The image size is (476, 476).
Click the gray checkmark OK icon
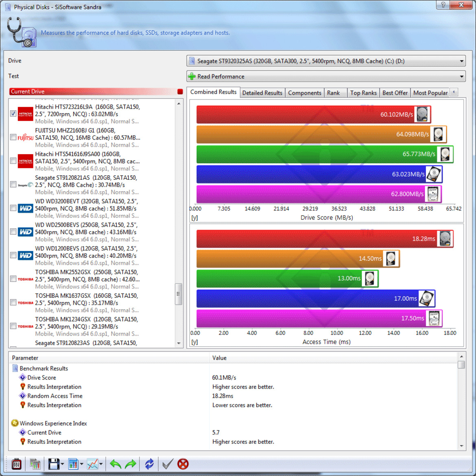(x=168, y=464)
